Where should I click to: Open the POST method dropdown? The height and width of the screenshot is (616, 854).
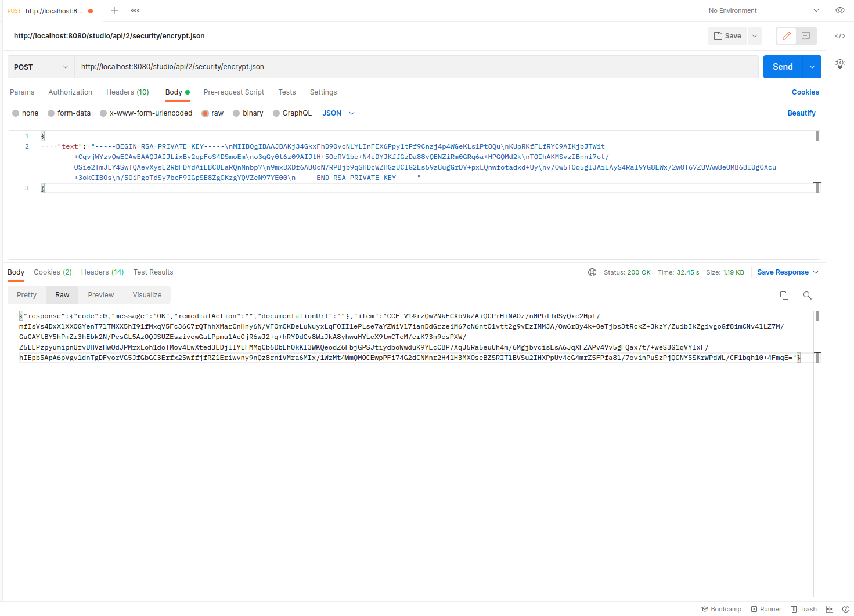(40, 66)
